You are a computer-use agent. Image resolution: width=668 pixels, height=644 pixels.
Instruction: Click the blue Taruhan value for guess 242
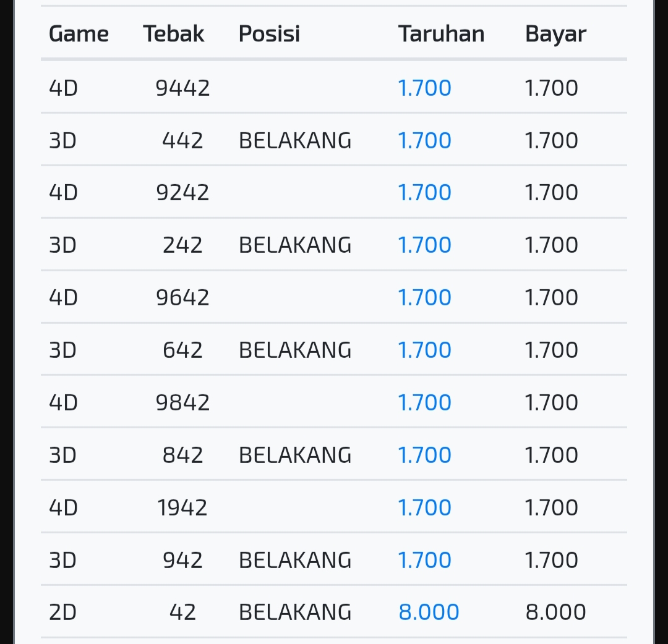coord(425,245)
